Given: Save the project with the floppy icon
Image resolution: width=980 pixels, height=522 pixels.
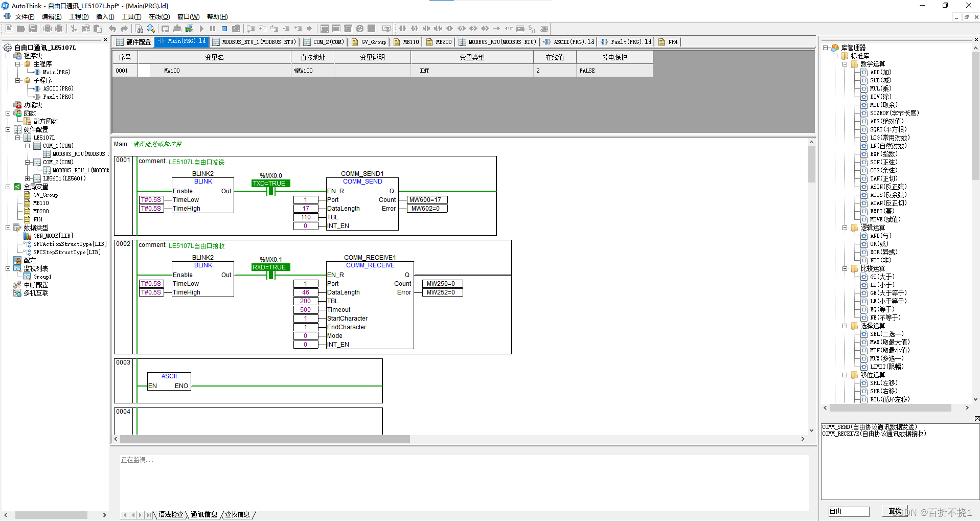Looking at the screenshot, I should (x=33, y=29).
